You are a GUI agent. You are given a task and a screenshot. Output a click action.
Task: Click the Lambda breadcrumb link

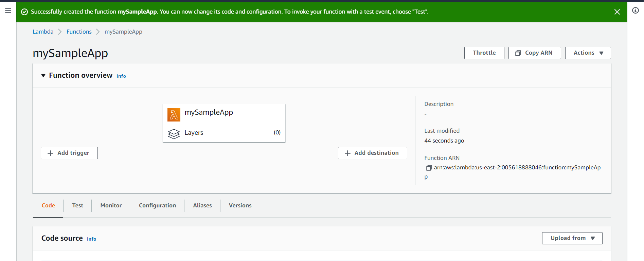tap(43, 32)
